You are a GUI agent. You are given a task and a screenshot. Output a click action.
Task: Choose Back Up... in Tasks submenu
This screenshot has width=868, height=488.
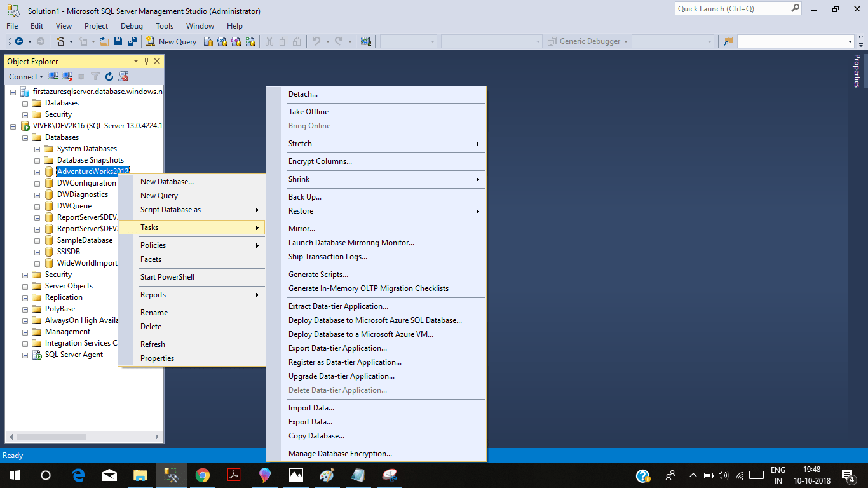click(376, 197)
